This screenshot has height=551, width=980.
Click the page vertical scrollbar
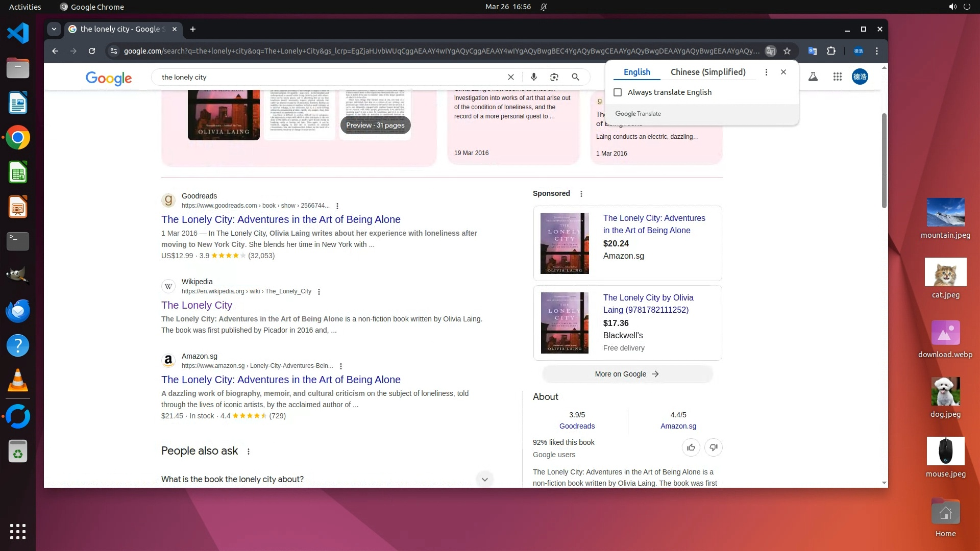click(884, 161)
